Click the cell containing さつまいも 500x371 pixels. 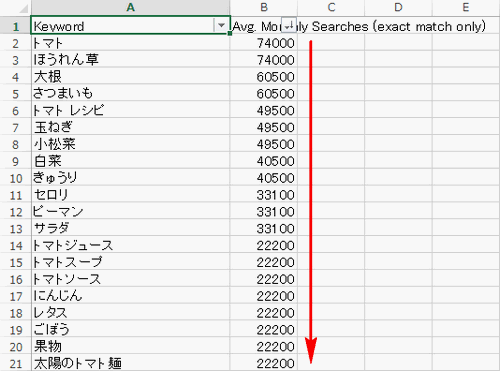(130, 94)
